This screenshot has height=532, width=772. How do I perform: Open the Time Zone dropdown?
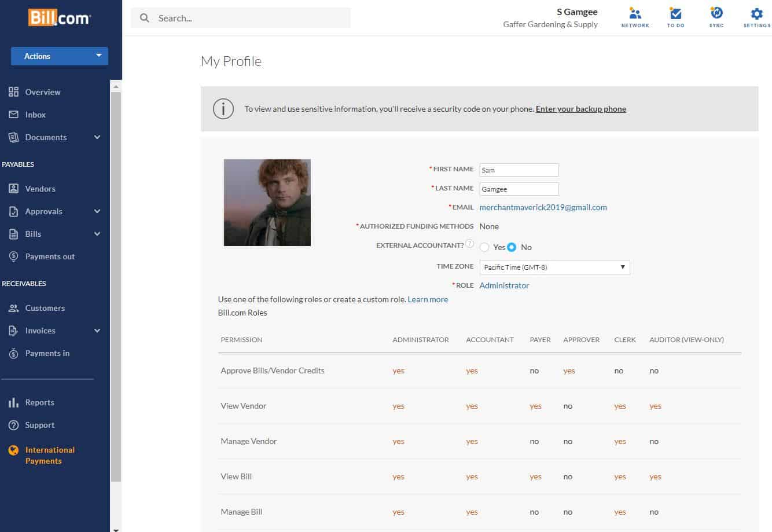coord(554,267)
